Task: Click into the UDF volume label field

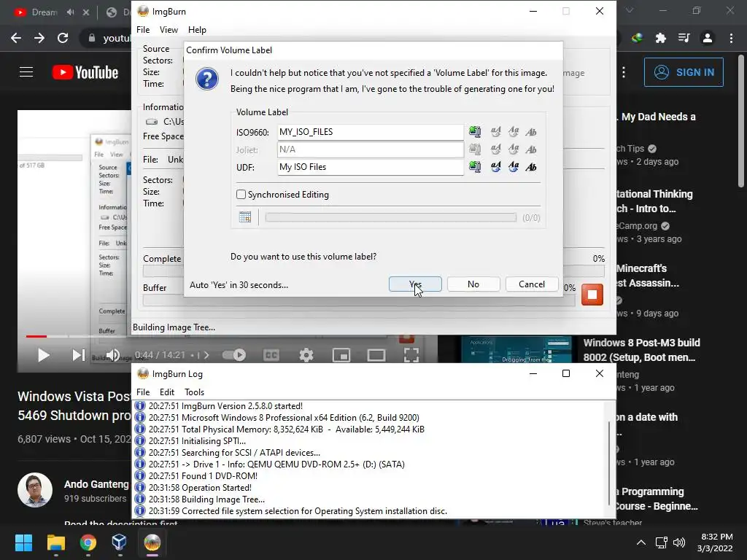Action: (370, 167)
